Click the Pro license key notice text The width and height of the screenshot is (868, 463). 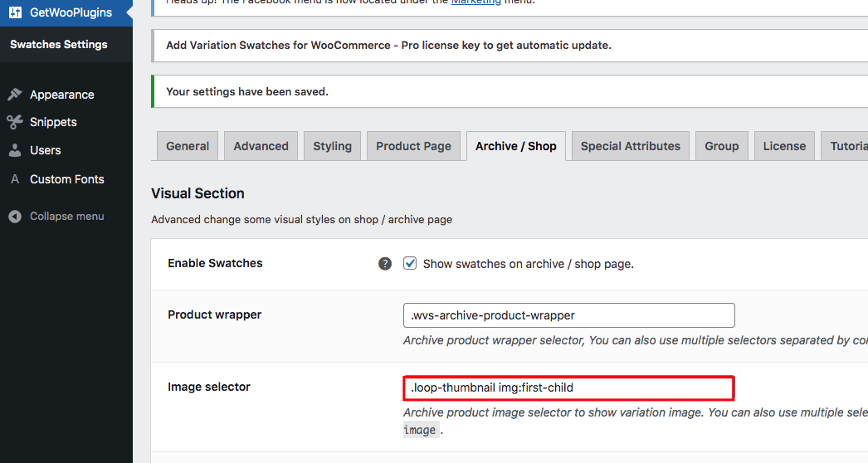[388, 46]
